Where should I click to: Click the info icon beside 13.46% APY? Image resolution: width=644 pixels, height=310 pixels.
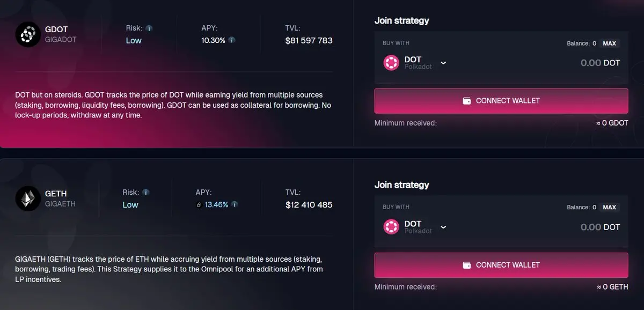coord(235,204)
